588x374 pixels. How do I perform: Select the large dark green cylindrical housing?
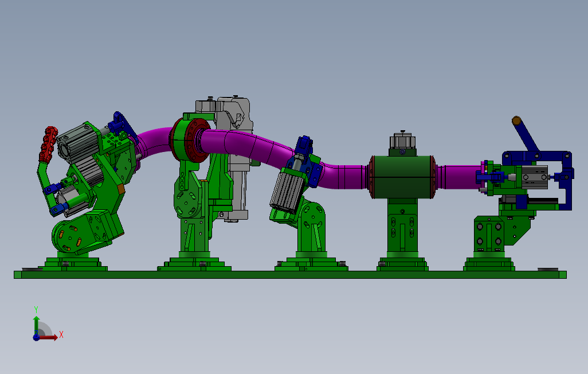402,177
